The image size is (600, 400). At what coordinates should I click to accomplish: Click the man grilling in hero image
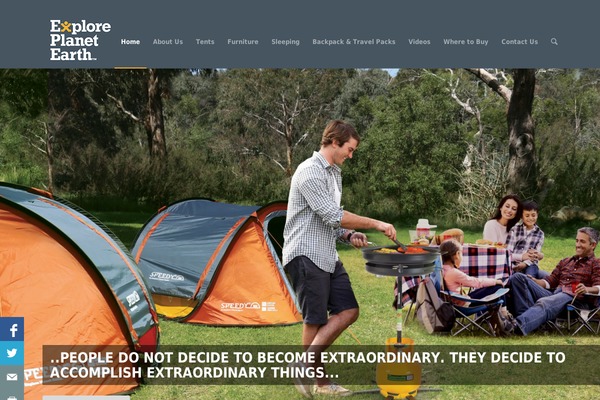[329, 245]
